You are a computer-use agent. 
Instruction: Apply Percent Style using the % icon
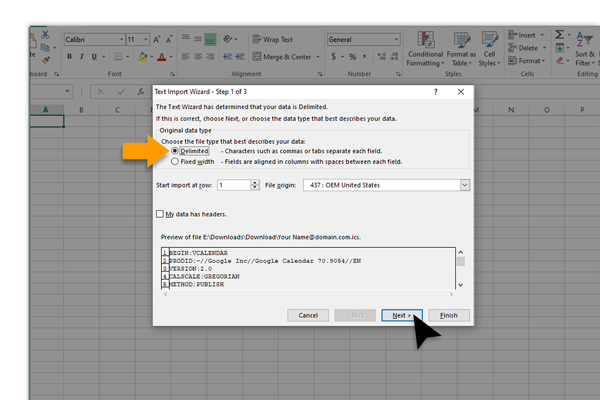click(352, 57)
